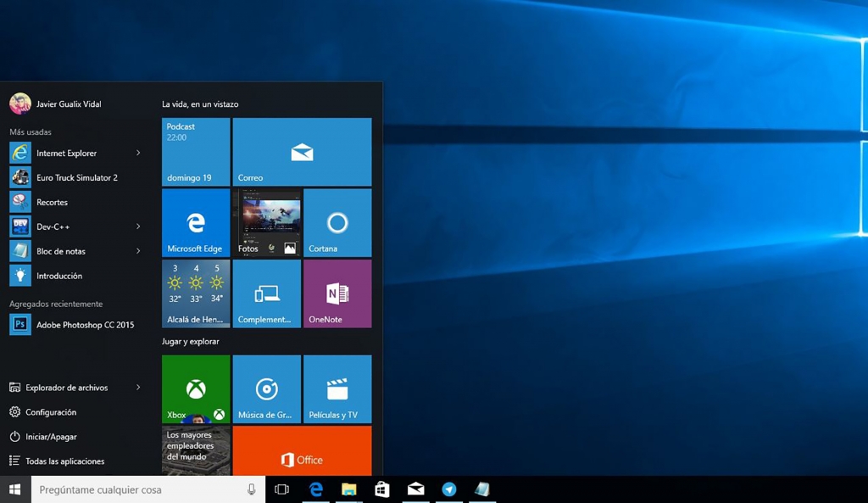Expand the Explorador de archivos arrow
Viewport: 868px width, 503px height.
click(x=138, y=388)
